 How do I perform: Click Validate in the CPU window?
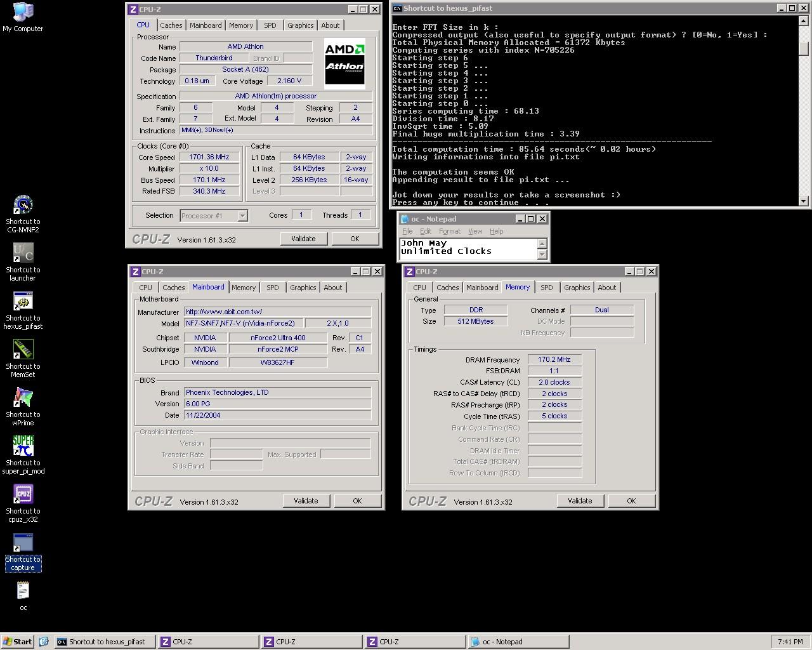tap(303, 239)
